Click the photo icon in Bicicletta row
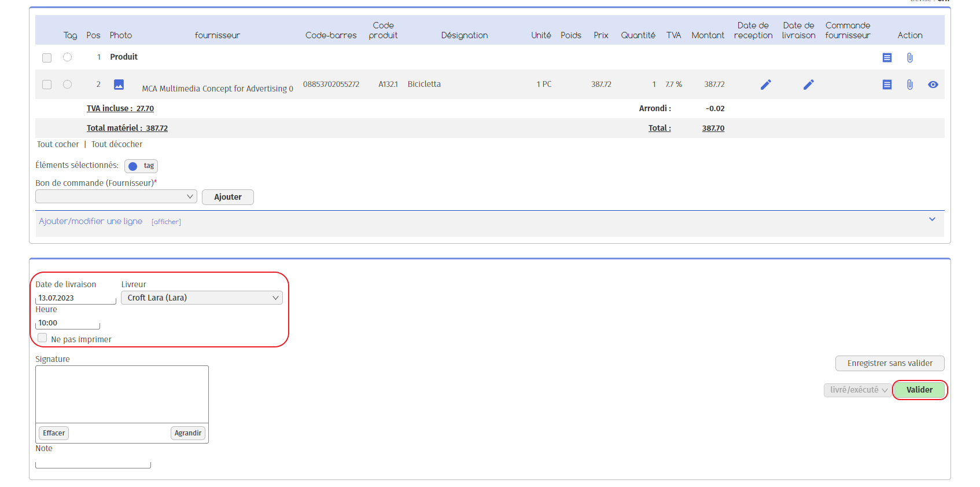Image resolution: width=980 pixels, height=487 pixels. pyautogui.click(x=119, y=85)
